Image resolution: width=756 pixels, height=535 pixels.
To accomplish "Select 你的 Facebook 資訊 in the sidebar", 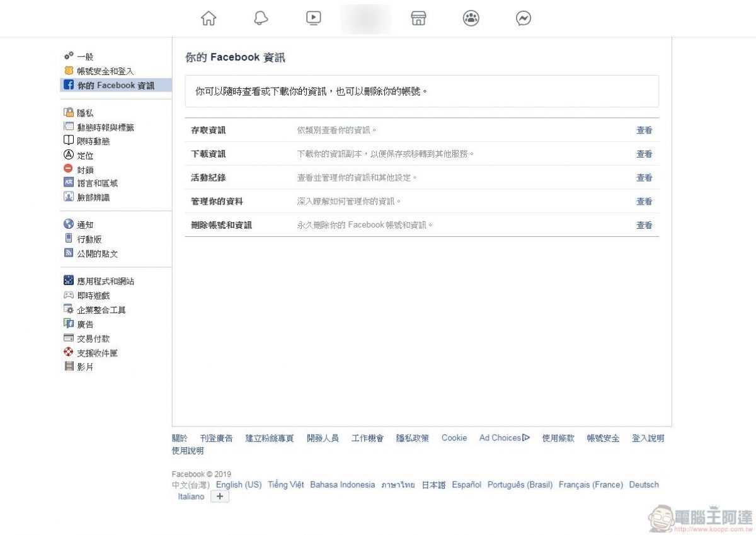I will tap(116, 86).
